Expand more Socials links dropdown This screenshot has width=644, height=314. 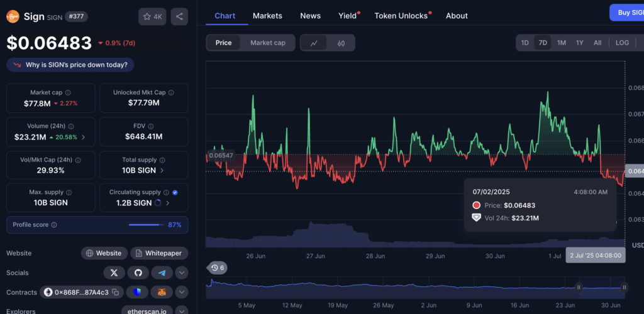pyautogui.click(x=182, y=273)
